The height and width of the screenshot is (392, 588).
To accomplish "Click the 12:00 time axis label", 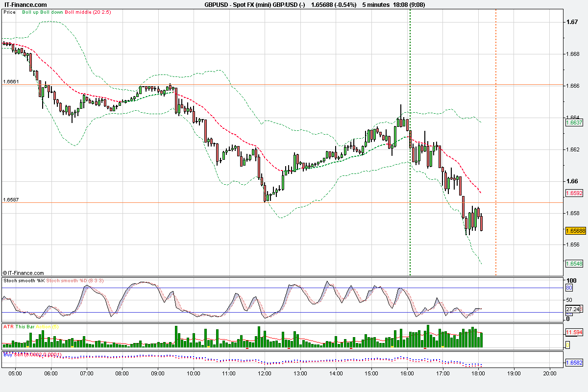I will [265, 373].
